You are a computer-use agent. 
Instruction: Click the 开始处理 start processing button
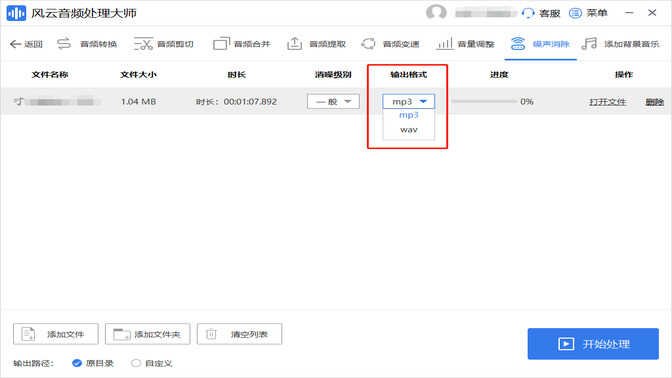pos(593,344)
